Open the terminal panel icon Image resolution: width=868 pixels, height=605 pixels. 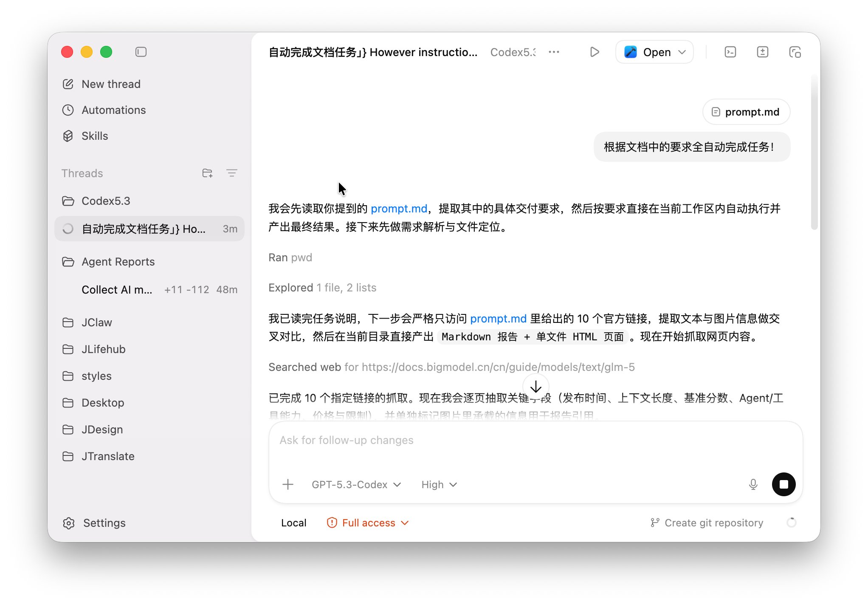730,52
